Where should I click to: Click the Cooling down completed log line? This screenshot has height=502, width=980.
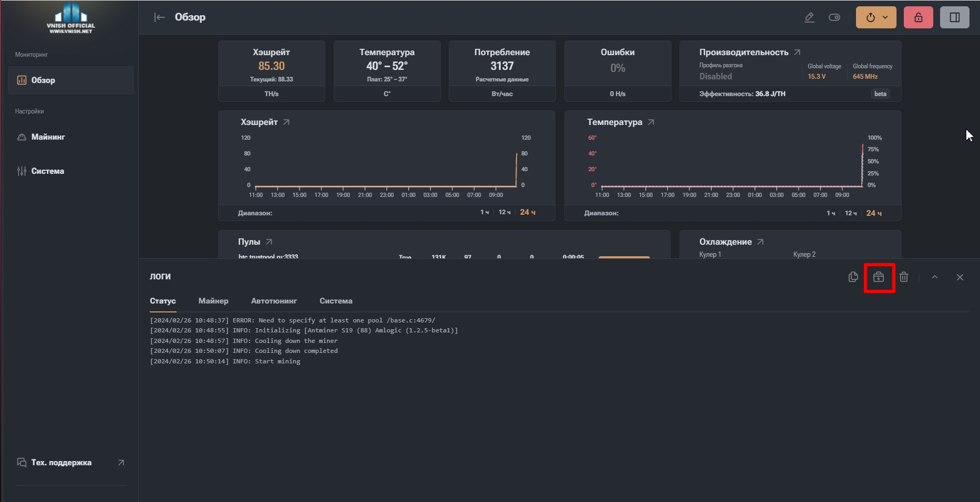244,351
